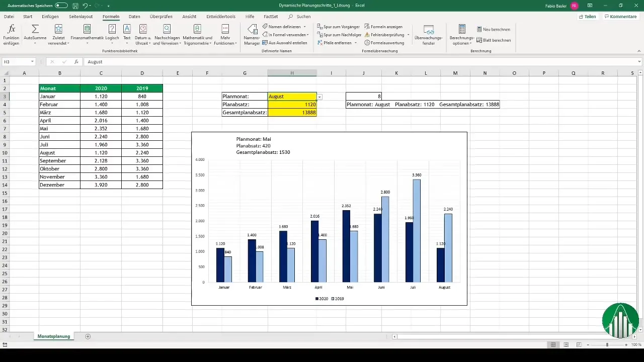This screenshot has width=644, height=362.
Task: Click the Teilen button
Action: pyautogui.click(x=588, y=17)
